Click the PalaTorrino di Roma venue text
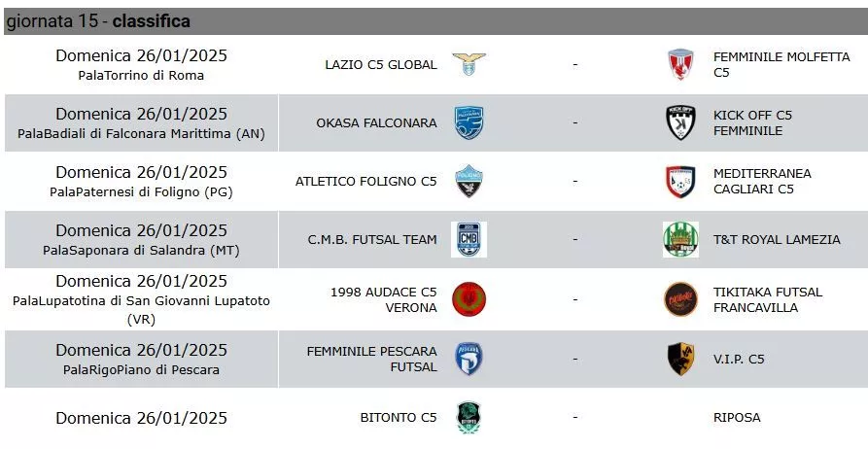Screen dimensions: 868x449 coord(141,75)
